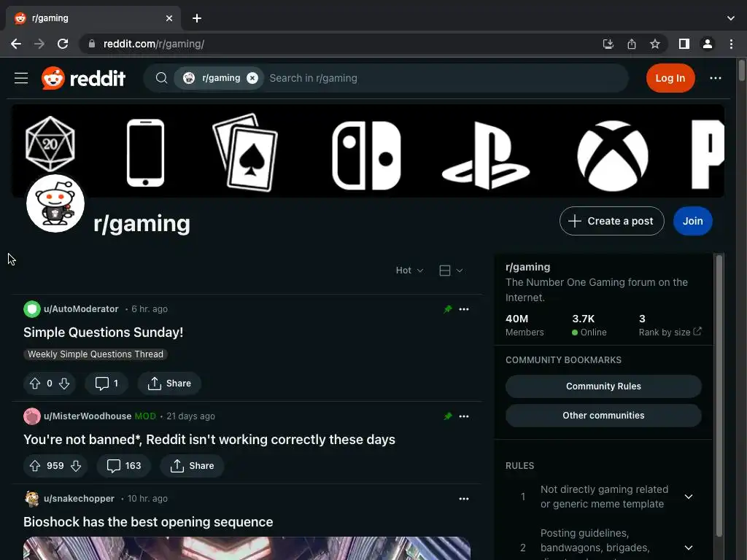Open u/snakechopper profile link
The image size is (747, 560).
79,499
